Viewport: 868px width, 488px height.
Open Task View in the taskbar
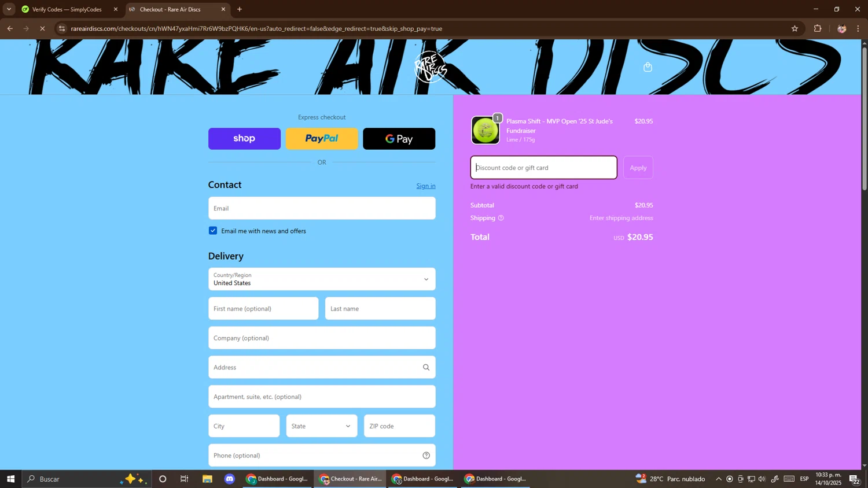click(185, 479)
